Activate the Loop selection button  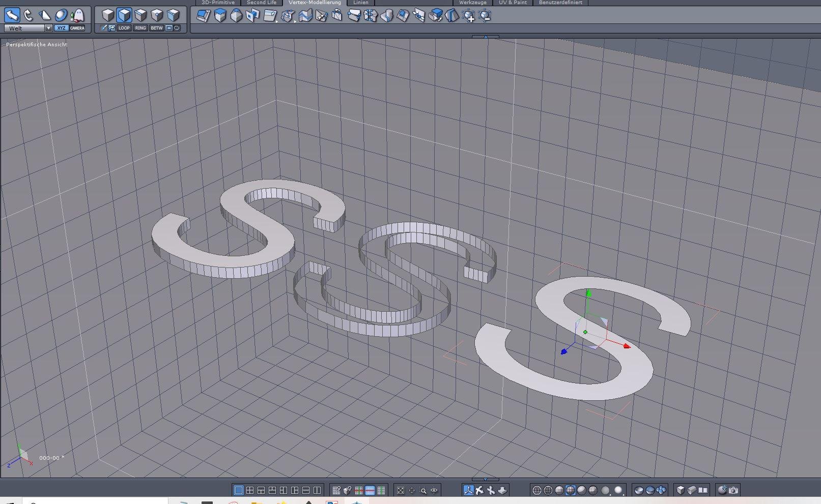point(124,28)
